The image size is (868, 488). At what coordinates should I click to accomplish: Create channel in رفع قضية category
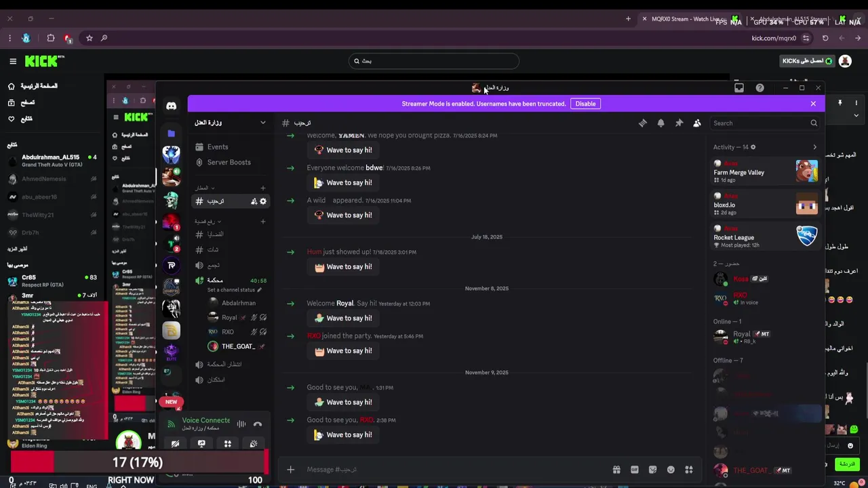263,222
